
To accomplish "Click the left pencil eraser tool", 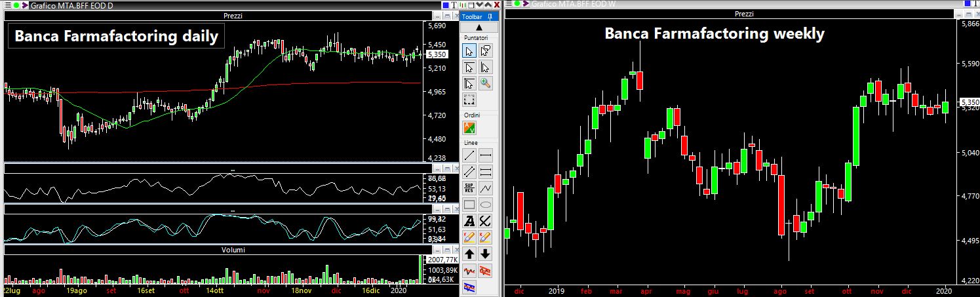I will (x=469, y=237).
